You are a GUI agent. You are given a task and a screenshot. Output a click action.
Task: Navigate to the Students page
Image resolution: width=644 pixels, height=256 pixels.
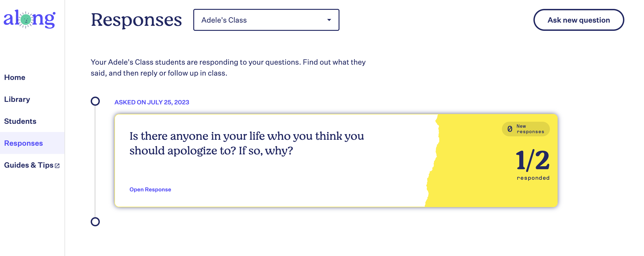pyautogui.click(x=20, y=121)
